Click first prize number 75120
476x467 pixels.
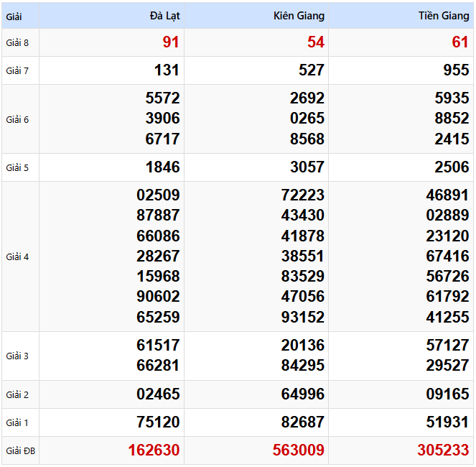tap(158, 422)
